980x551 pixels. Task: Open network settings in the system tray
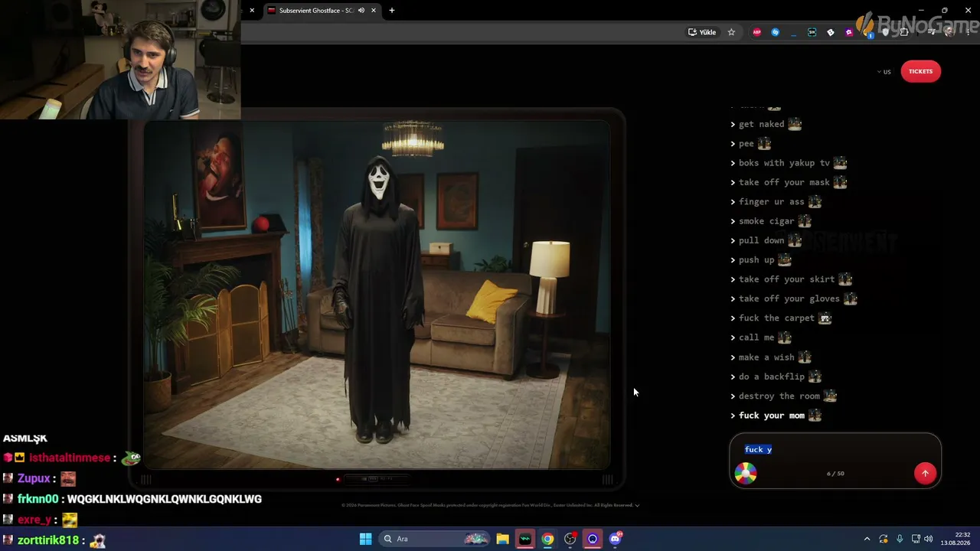pos(916,539)
